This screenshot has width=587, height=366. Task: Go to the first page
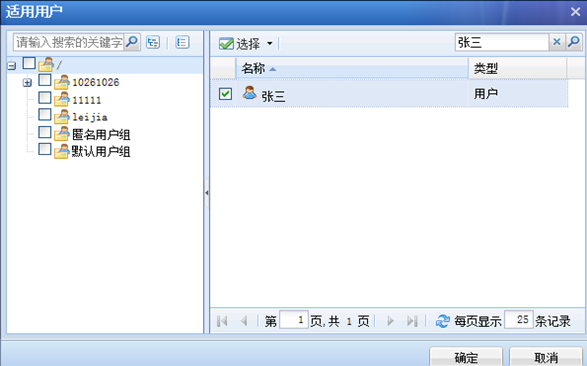(x=222, y=321)
